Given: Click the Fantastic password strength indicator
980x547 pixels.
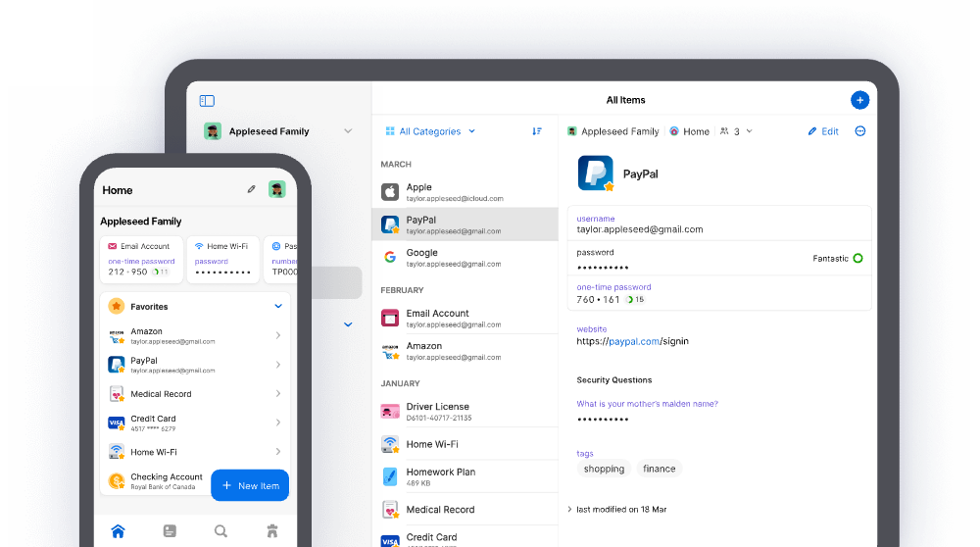Looking at the screenshot, I should [838, 258].
